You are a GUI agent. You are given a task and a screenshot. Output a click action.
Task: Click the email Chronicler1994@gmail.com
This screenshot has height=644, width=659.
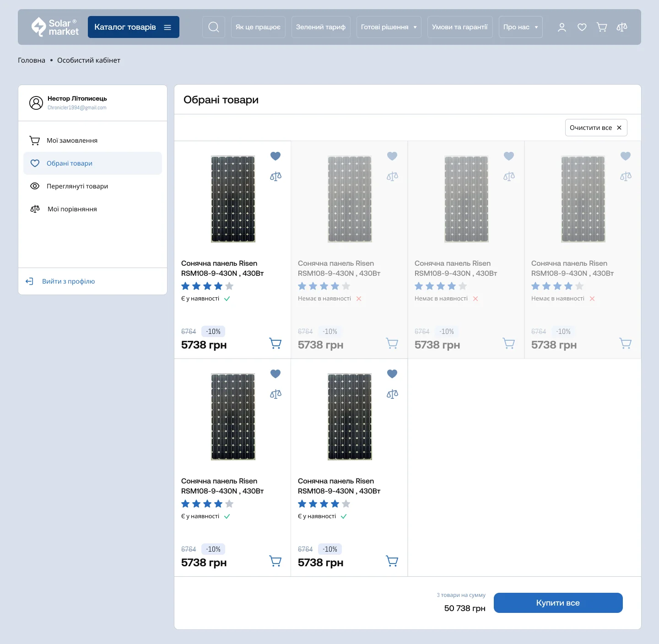tap(77, 108)
